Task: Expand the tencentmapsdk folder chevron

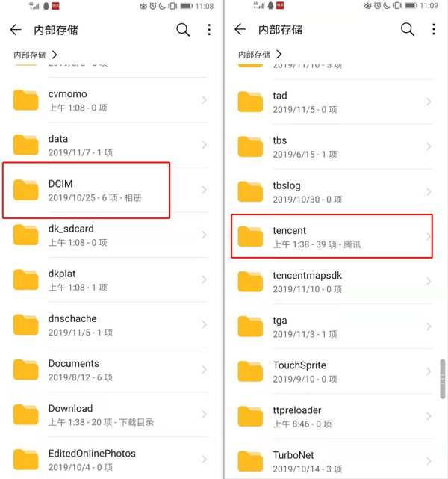Action: pos(429,282)
